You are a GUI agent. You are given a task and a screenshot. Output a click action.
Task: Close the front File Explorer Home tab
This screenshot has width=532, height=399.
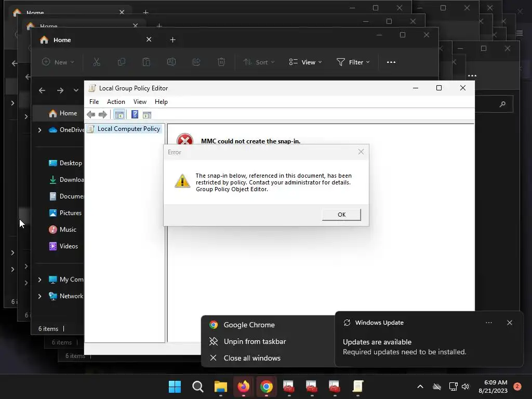tap(149, 39)
